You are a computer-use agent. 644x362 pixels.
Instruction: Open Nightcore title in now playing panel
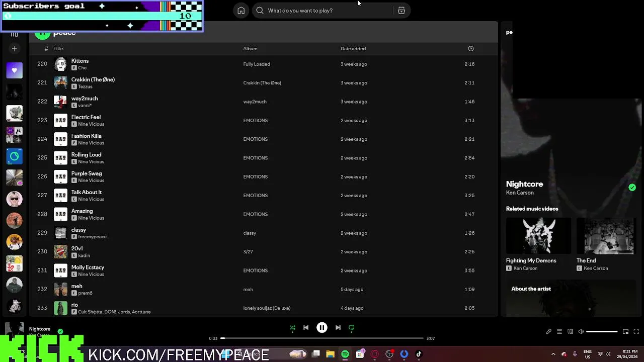coord(524,184)
